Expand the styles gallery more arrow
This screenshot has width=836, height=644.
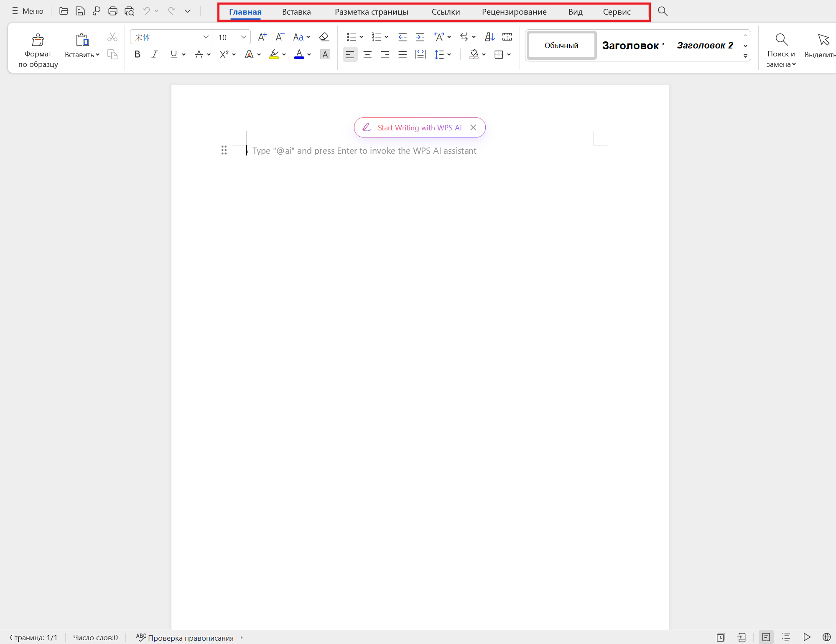[x=745, y=56]
